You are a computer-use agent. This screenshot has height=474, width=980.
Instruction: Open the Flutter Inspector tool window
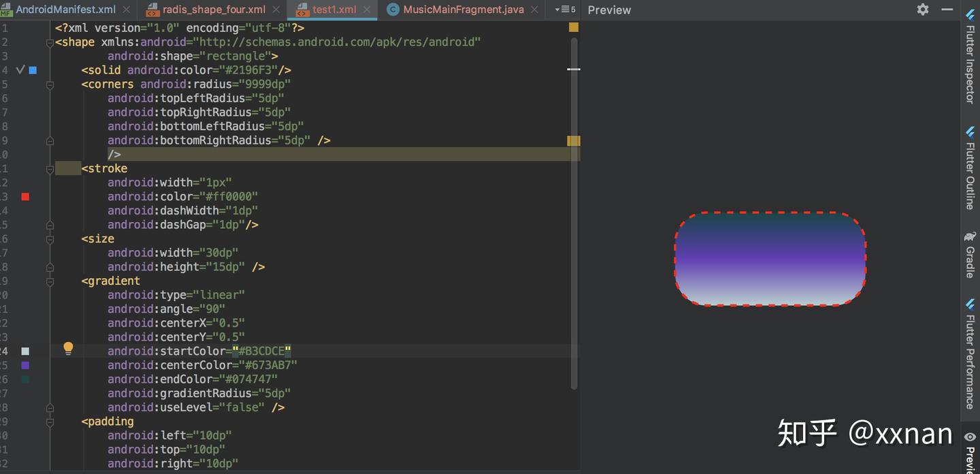970,56
